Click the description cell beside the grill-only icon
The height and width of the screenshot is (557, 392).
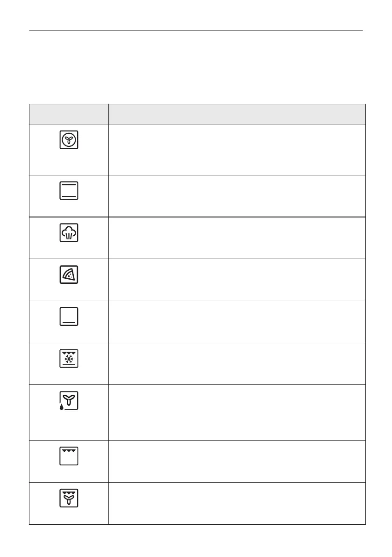[236, 461]
